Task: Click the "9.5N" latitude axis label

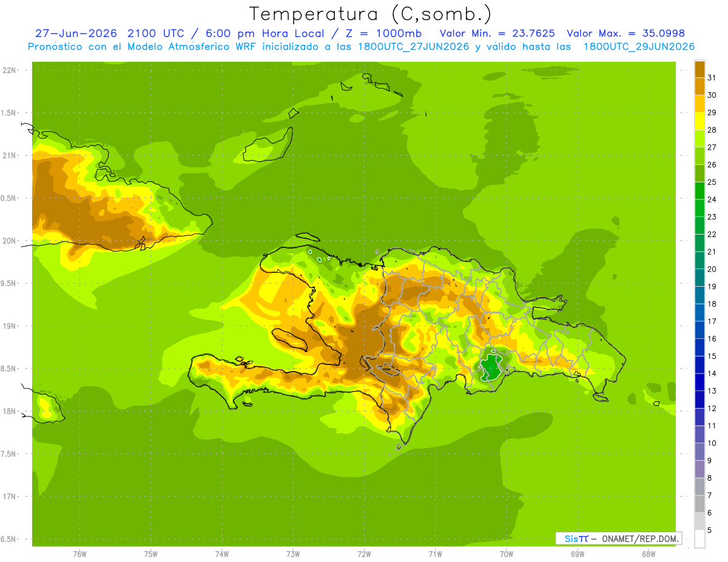Action: tap(9, 283)
